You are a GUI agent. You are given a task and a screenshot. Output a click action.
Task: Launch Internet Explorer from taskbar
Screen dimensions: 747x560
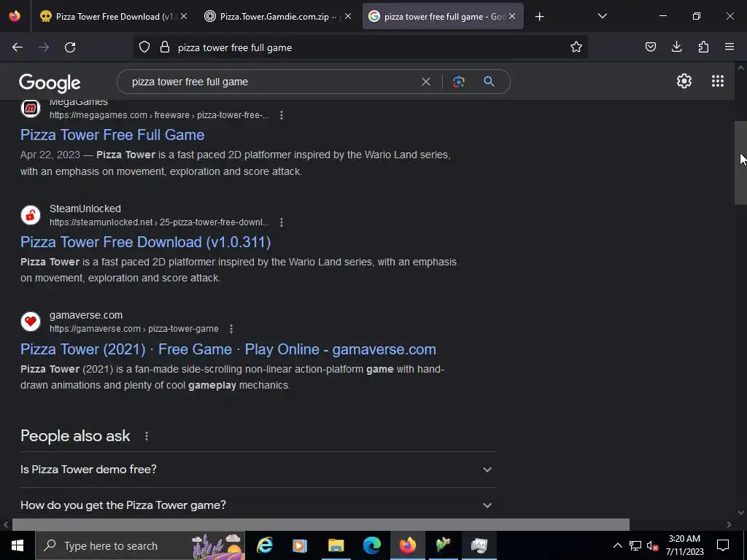pos(264,545)
